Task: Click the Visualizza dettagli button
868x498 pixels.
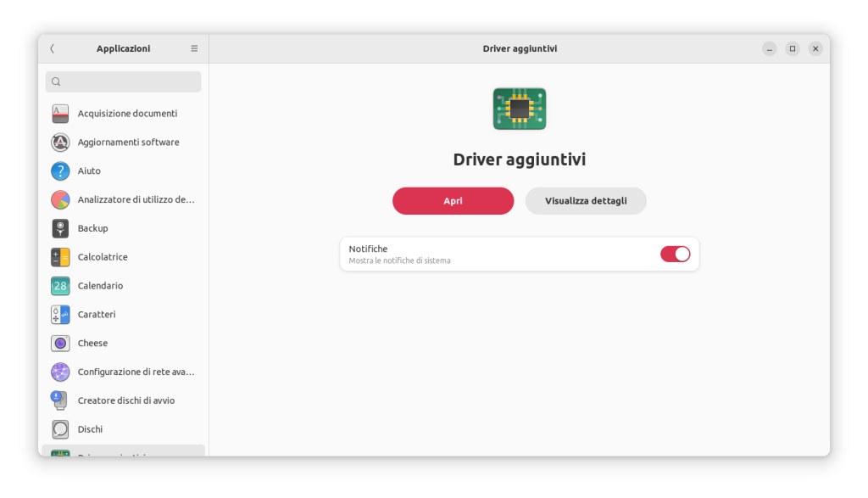Action: (x=586, y=201)
